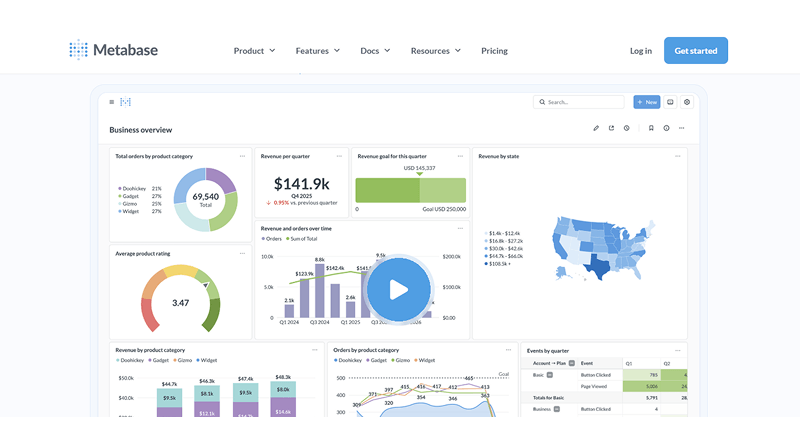Click the Get started button
800x445 pixels.
click(x=695, y=51)
